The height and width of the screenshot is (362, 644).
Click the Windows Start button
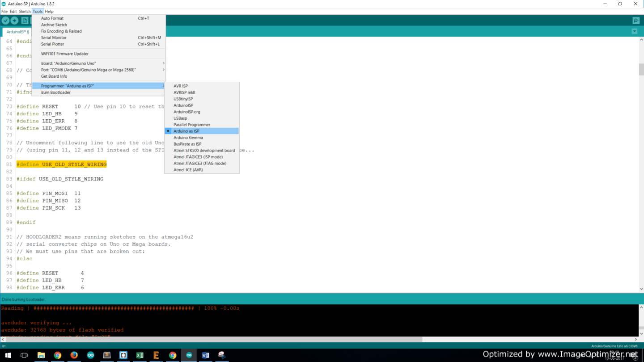(8, 355)
